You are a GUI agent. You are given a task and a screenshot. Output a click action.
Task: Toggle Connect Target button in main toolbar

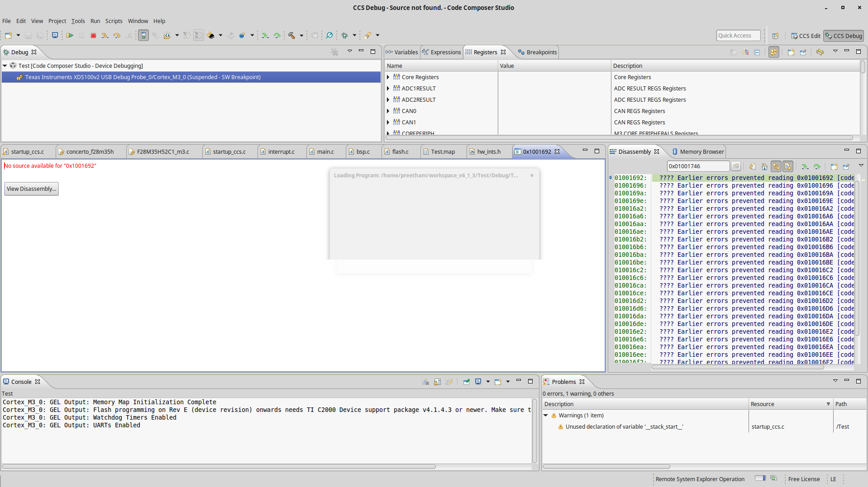pyautogui.click(x=143, y=35)
